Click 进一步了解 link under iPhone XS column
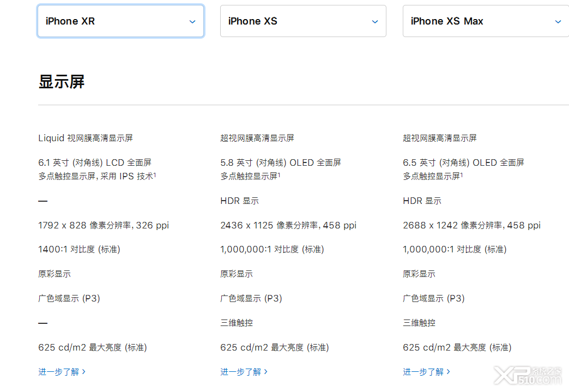This screenshot has width=569, height=392. [x=244, y=372]
